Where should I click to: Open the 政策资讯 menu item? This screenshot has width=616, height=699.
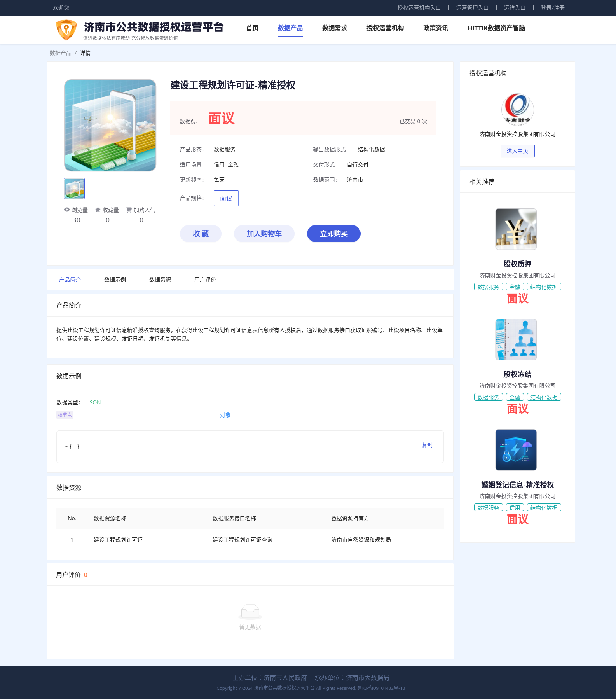[436, 28]
